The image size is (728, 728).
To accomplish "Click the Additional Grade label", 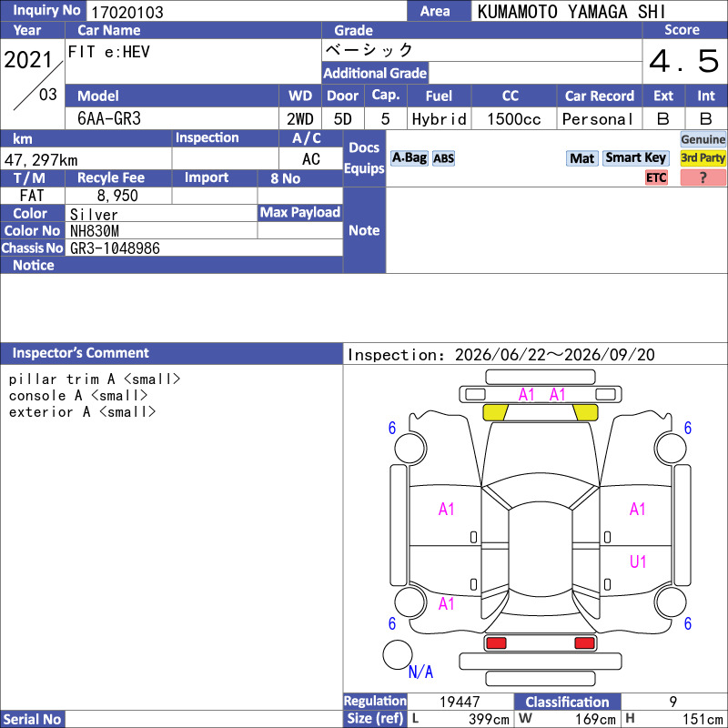I will point(375,73).
